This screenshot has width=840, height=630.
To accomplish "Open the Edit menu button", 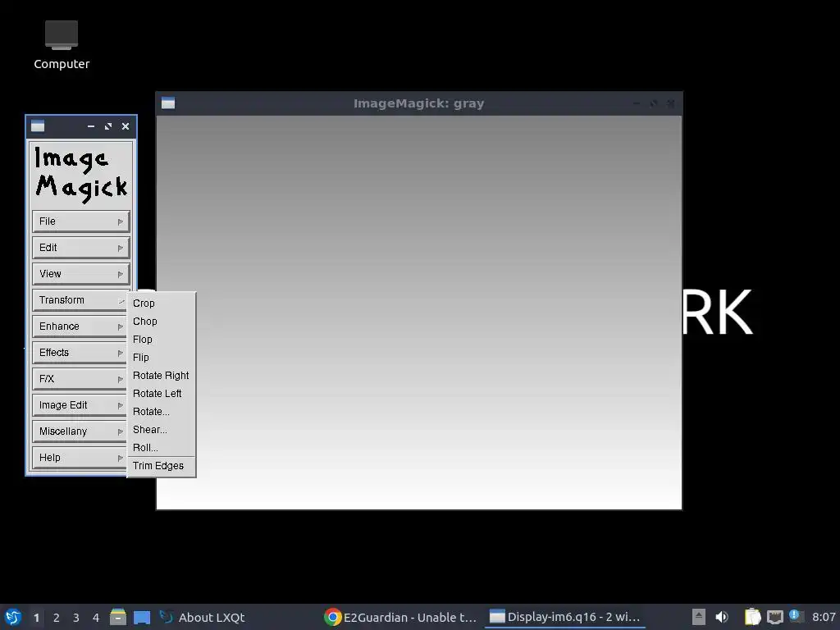I will click(x=81, y=248).
